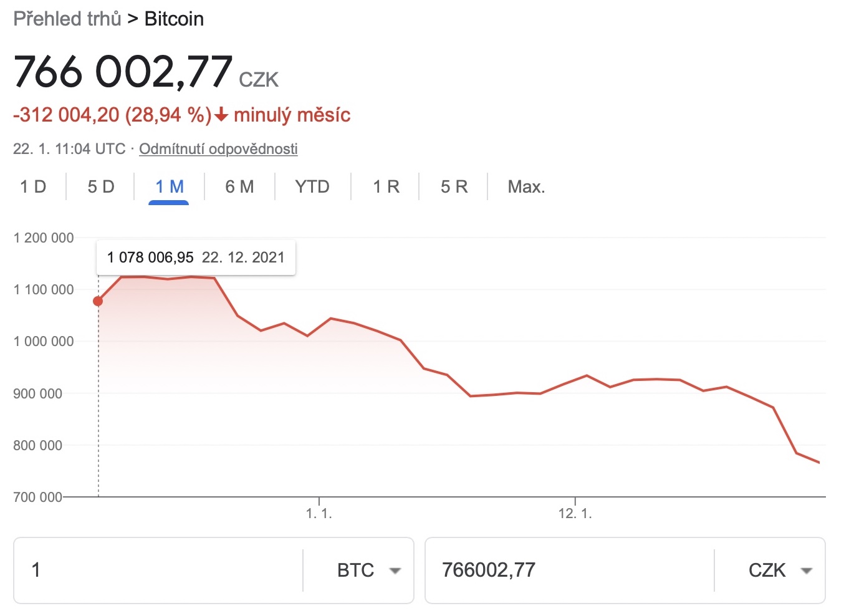Click the 1. 1. date axis marker

319,513
